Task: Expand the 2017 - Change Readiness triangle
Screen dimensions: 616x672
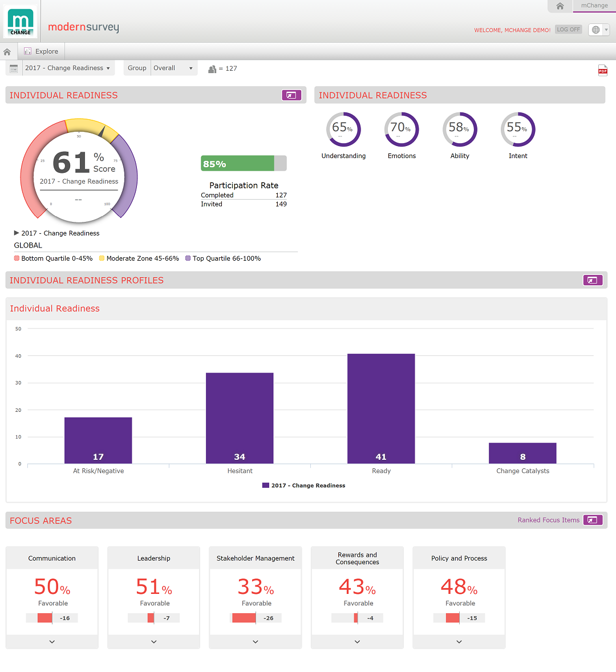Action: (x=17, y=233)
